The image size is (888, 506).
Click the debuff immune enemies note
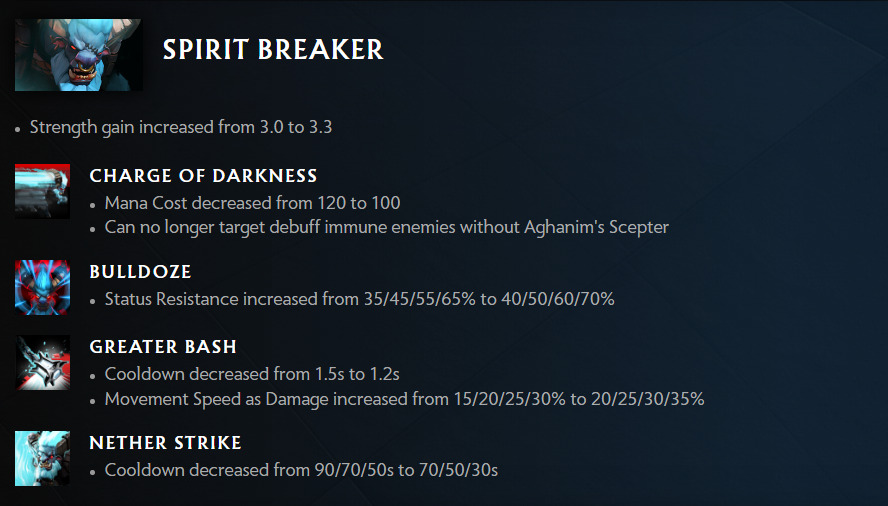(x=386, y=227)
